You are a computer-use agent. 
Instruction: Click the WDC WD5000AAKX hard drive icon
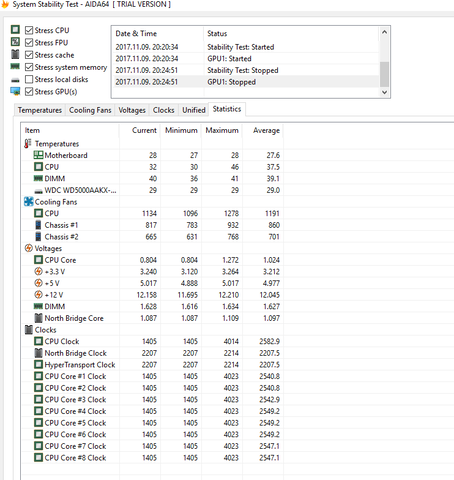(x=39, y=191)
